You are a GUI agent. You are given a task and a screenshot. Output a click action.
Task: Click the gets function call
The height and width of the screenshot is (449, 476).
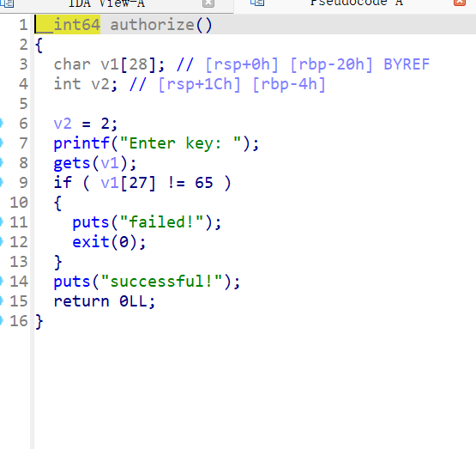(72, 163)
